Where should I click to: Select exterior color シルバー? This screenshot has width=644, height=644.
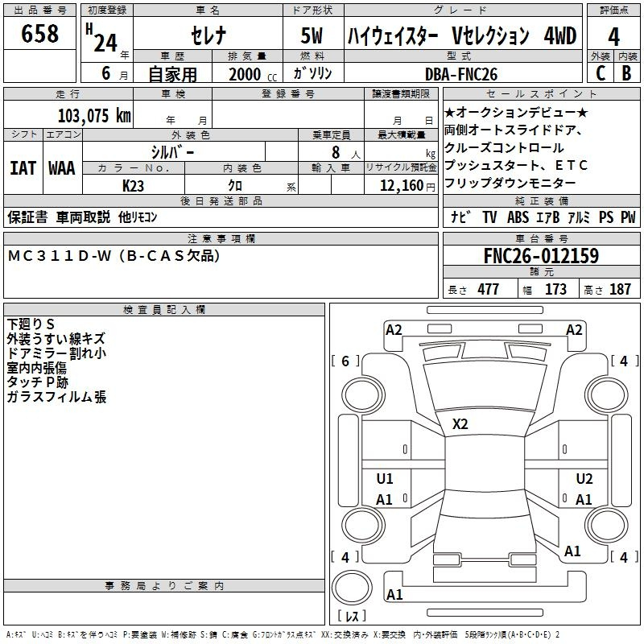coord(172,152)
